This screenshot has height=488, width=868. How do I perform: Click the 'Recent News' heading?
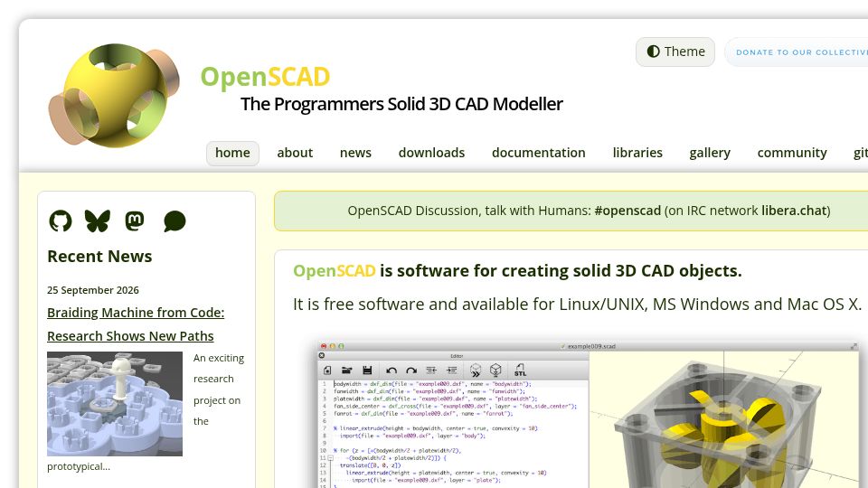click(x=99, y=256)
